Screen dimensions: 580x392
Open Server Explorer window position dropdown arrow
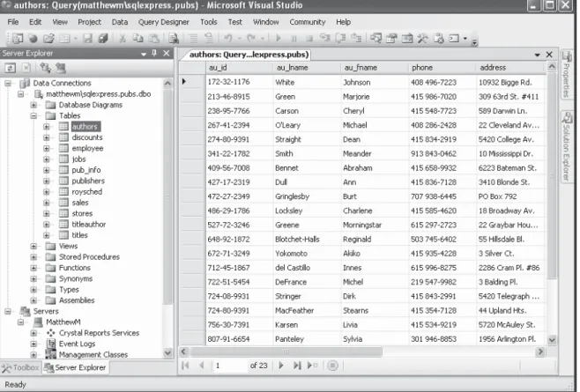[144, 54]
